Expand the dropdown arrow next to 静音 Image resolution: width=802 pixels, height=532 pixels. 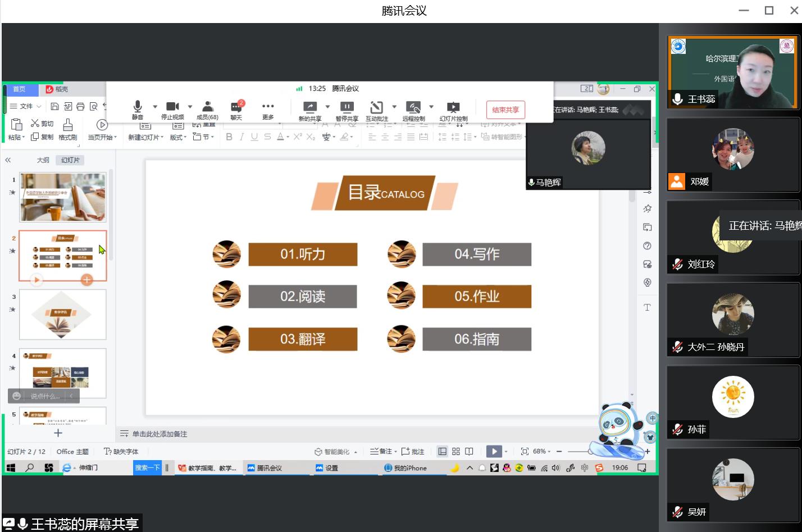point(154,107)
